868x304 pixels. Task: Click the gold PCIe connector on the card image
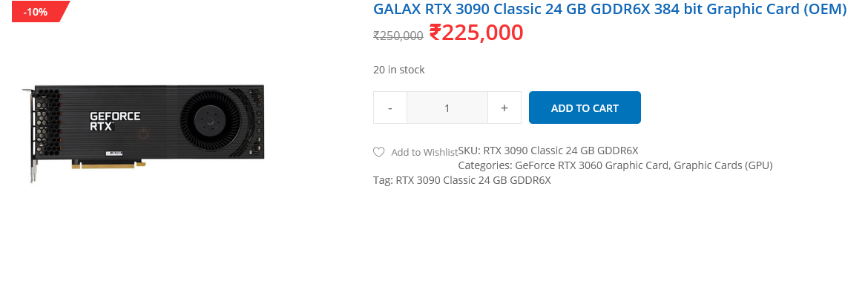(108, 165)
